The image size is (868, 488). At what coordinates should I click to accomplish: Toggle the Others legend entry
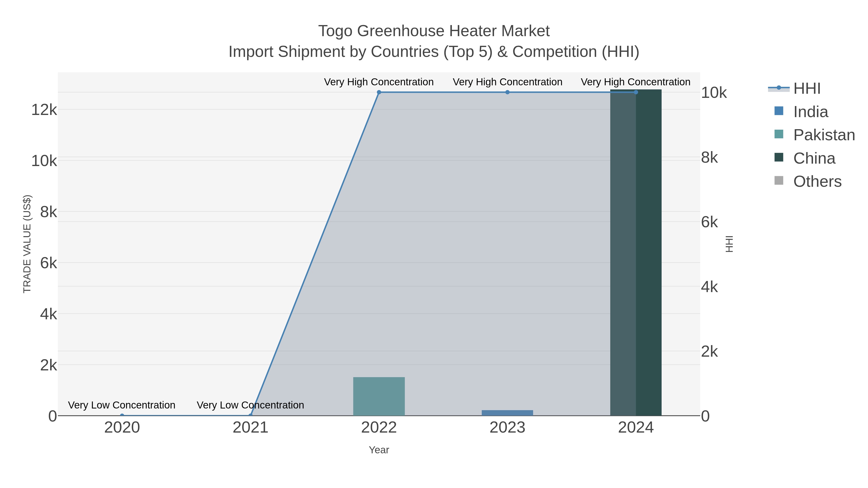click(808, 181)
